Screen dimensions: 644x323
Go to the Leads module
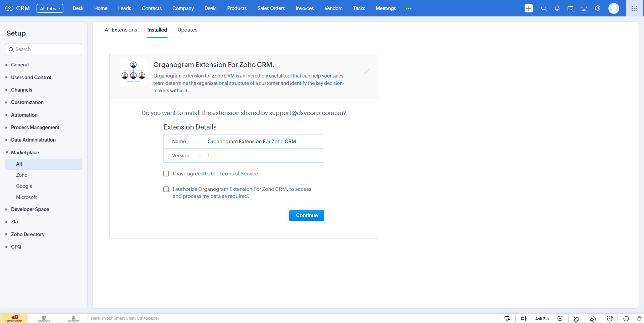coord(124,8)
